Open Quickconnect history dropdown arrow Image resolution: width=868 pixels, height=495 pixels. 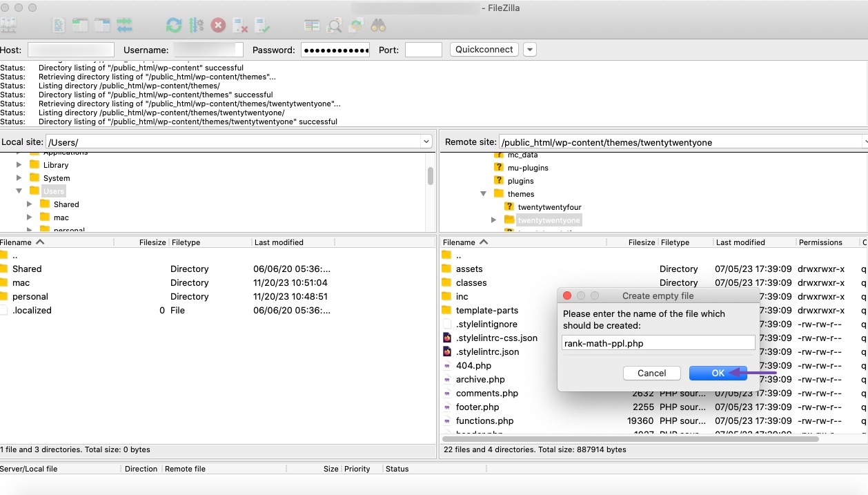point(529,50)
